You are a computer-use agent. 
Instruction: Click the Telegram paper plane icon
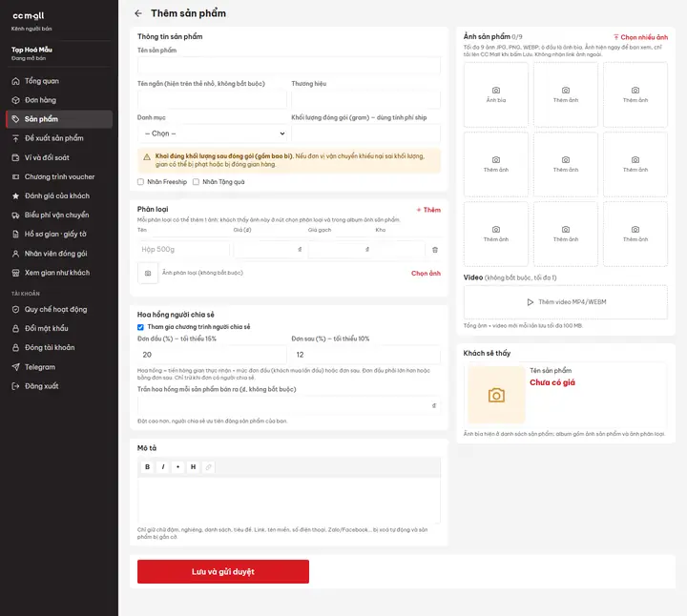pyautogui.click(x=16, y=367)
